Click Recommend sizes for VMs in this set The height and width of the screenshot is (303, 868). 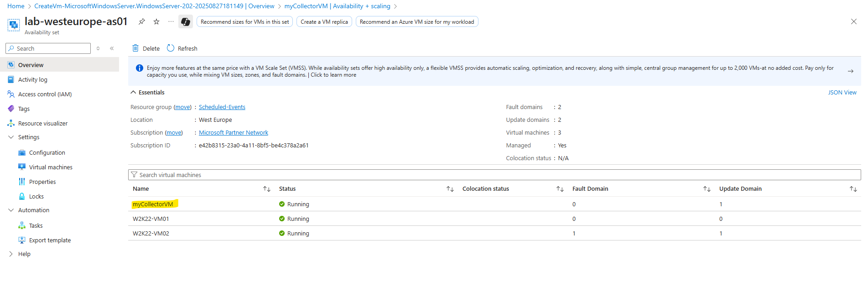pos(245,21)
